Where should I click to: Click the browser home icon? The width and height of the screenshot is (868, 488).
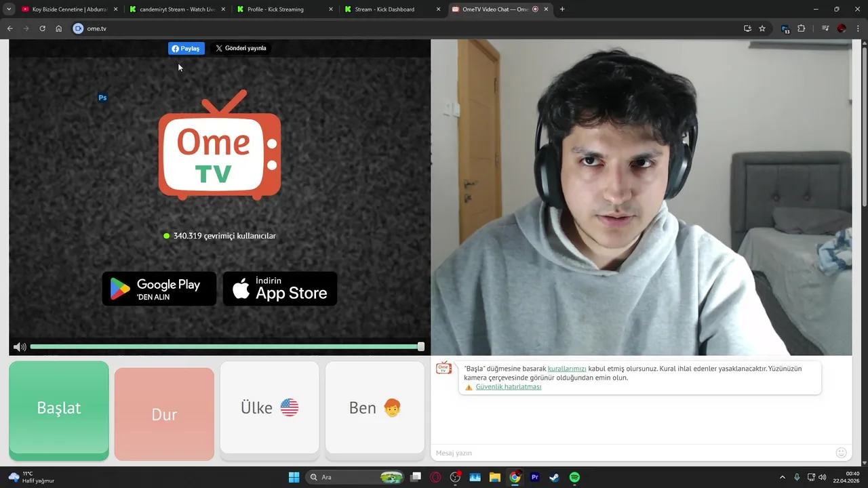click(59, 28)
